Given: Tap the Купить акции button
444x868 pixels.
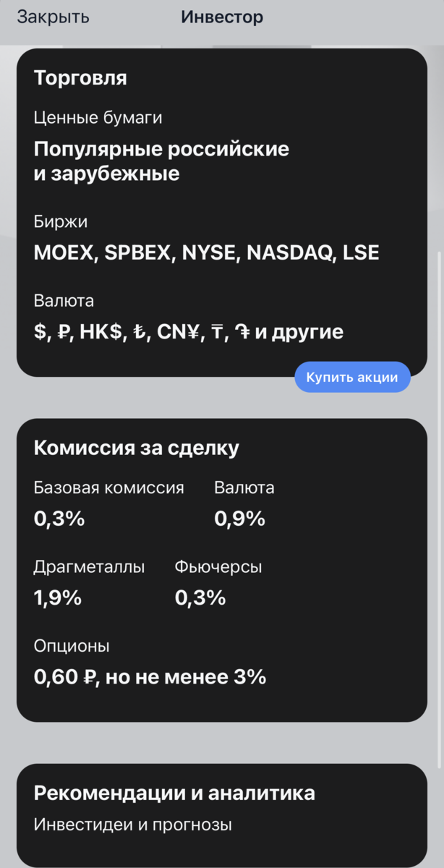Looking at the screenshot, I should click(x=352, y=378).
